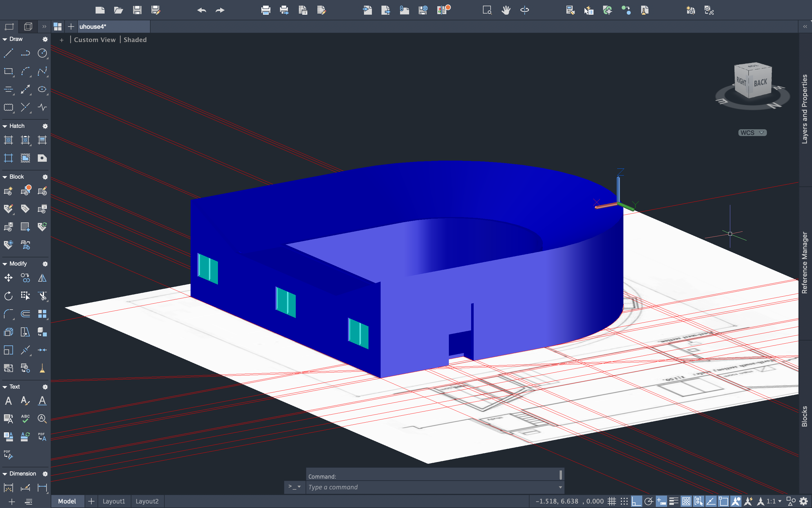Toggle Dynamic Input in status bar
The width and height of the screenshot is (812, 508).
(661, 501)
